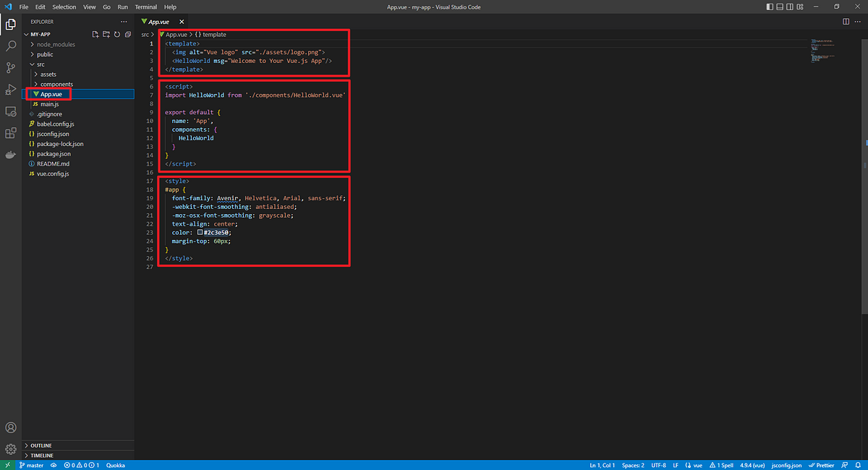Change encoding via UTF-8 status item
This screenshot has height=470, width=868.
[x=658, y=465]
